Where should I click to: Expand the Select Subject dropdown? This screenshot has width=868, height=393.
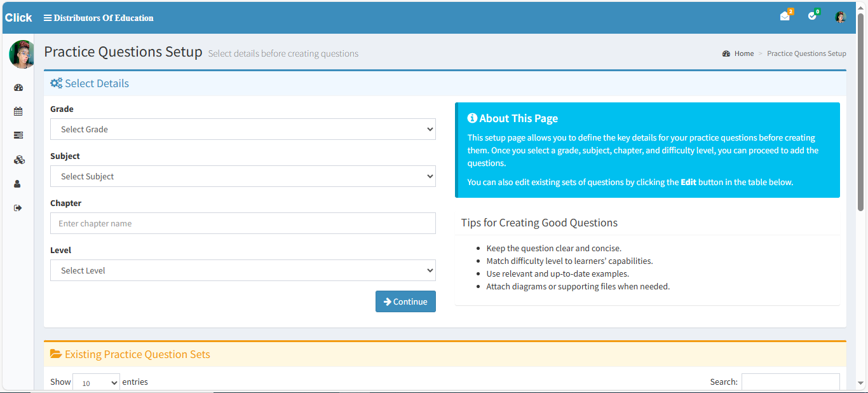tap(243, 176)
